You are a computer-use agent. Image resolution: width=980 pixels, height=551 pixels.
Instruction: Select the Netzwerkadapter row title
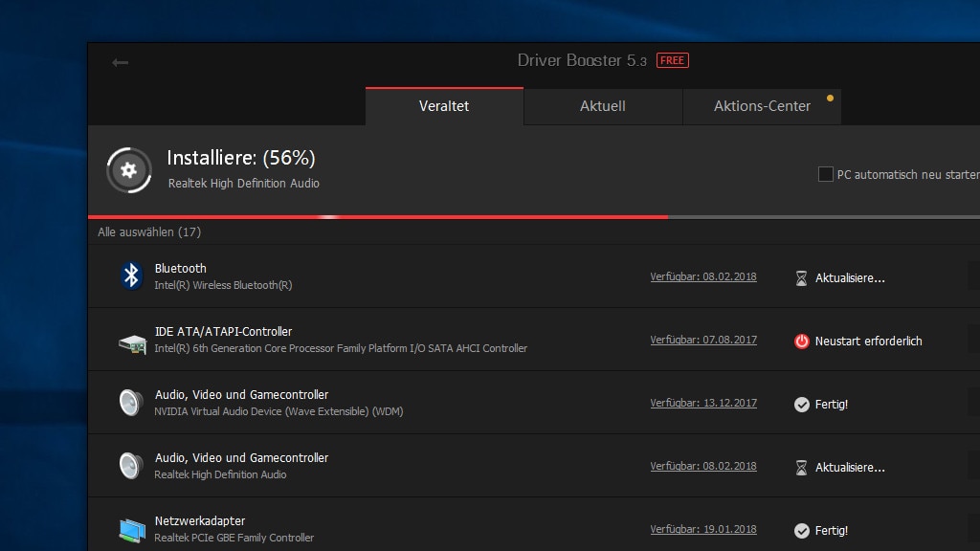[200, 520]
